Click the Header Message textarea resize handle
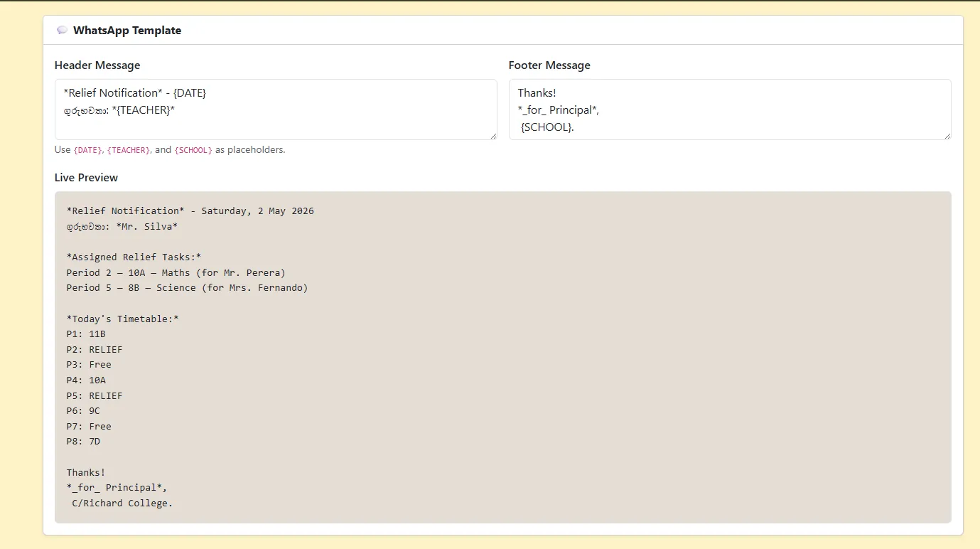Screen dimensions: 980x549 [x=492, y=135]
